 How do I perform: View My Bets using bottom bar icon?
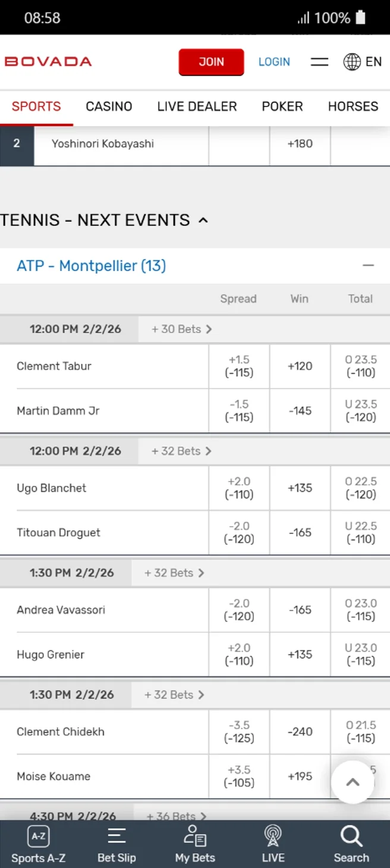point(195,843)
